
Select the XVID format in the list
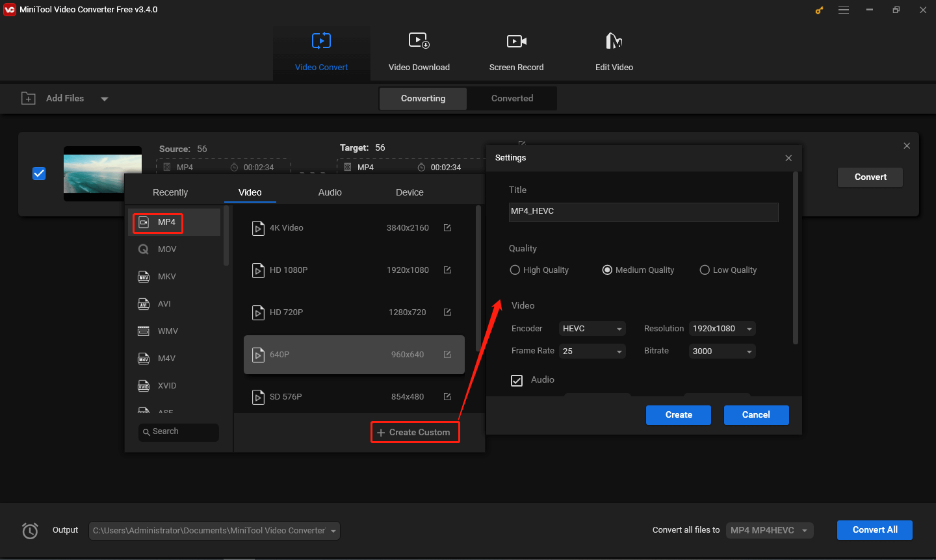click(x=174, y=386)
